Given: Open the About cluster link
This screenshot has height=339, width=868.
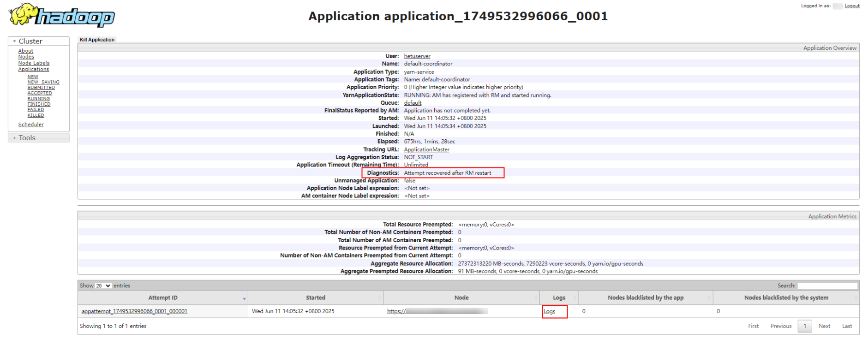Looking at the screenshot, I should pyautogui.click(x=26, y=51).
